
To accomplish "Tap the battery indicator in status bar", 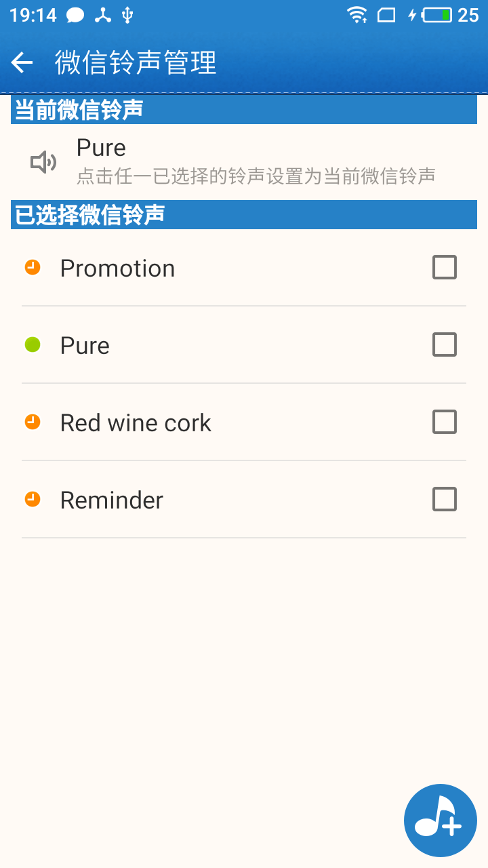I will tap(436, 15).
